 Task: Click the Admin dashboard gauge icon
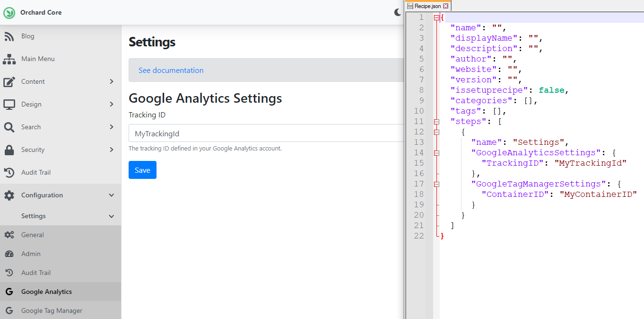click(x=9, y=254)
